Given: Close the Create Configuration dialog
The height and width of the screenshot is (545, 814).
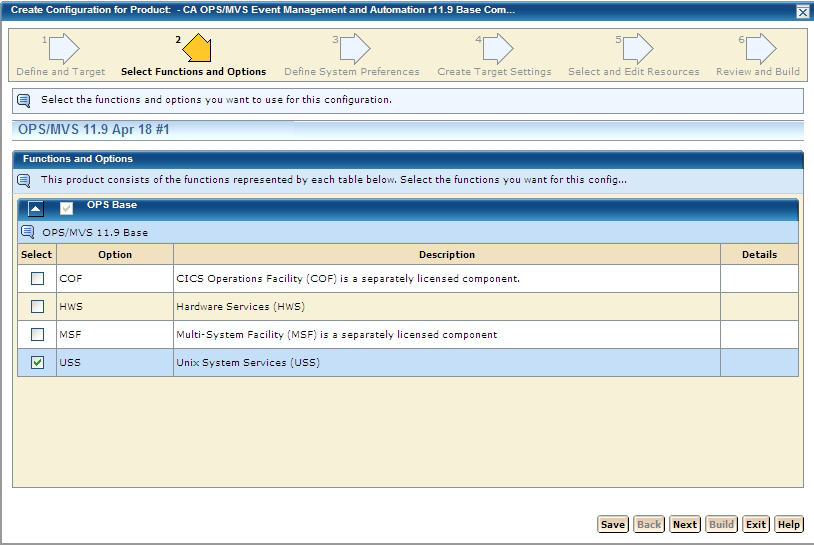Looking at the screenshot, I should pos(803,11).
